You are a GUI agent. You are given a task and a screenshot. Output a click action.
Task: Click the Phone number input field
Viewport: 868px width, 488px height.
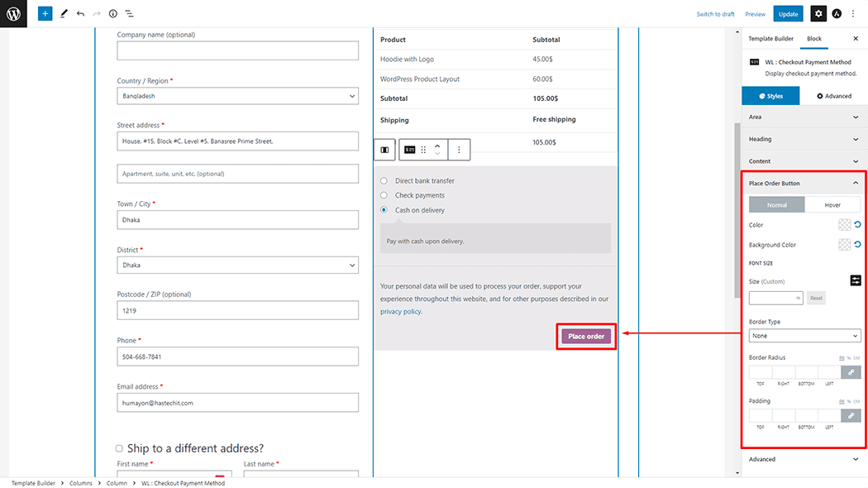click(237, 356)
